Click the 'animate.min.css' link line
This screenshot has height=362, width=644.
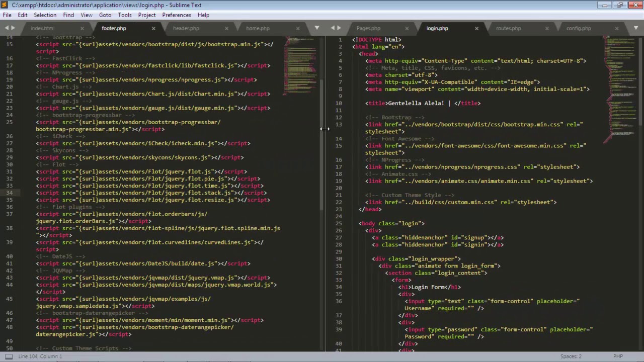pos(479,182)
